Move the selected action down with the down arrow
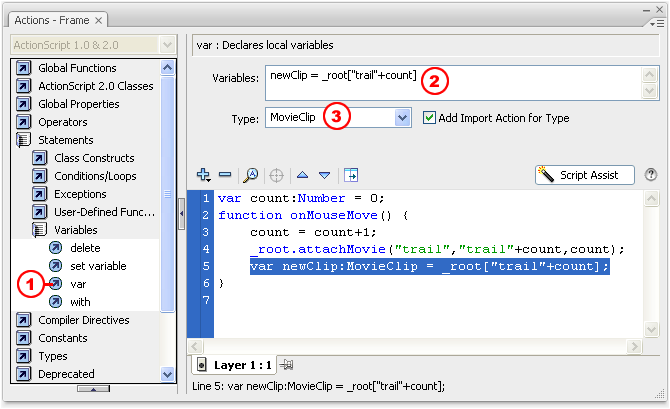Image resolution: width=670 pixels, height=409 pixels. click(x=324, y=174)
